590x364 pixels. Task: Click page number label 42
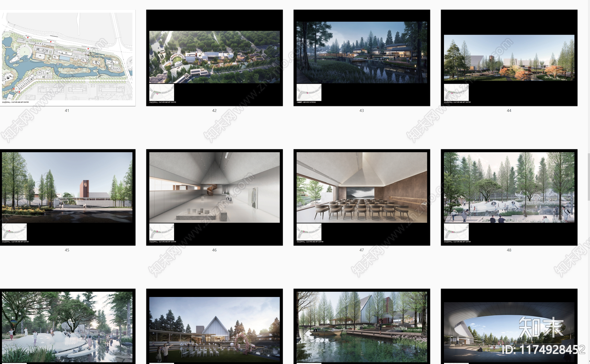[214, 111]
